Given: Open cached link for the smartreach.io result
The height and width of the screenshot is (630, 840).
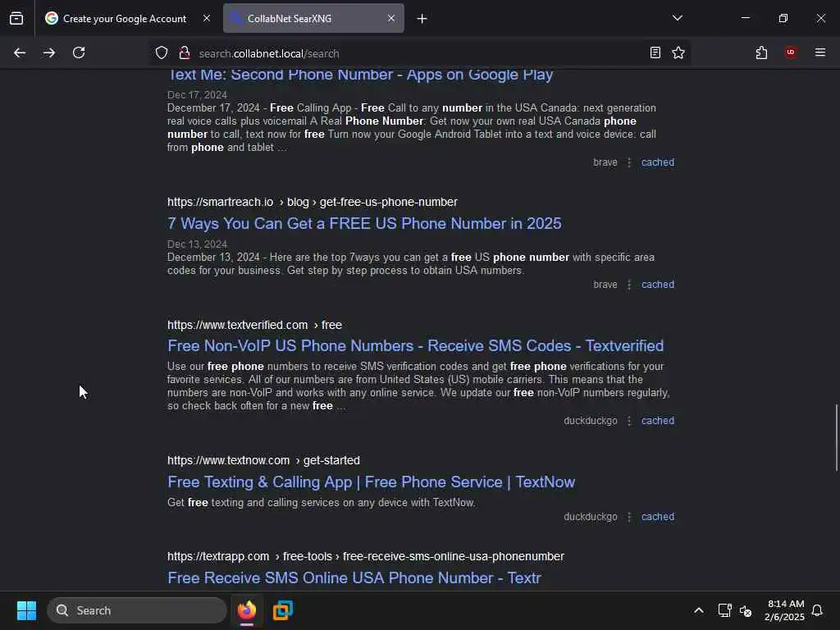Looking at the screenshot, I should [x=658, y=285].
